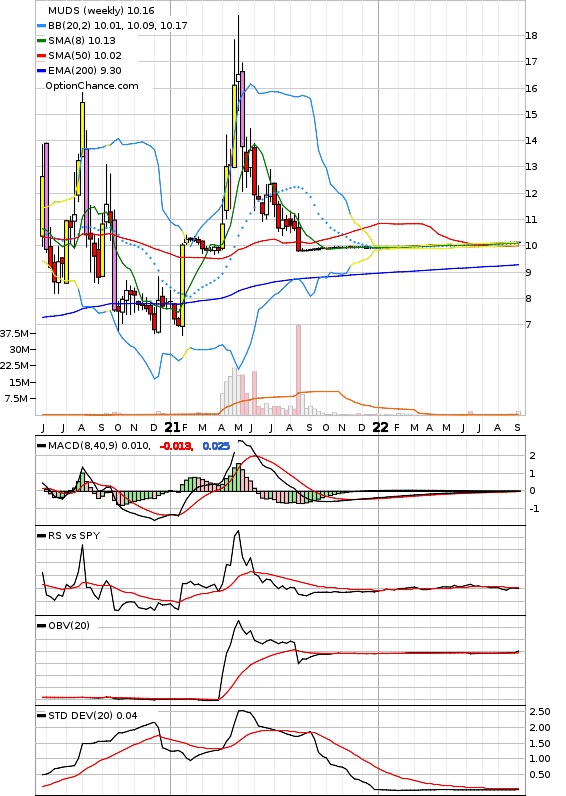Click the red MACD value -0.013

[176, 446]
